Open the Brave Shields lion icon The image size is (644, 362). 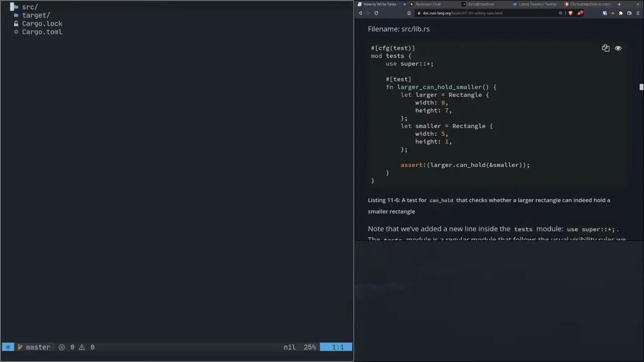(570, 13)
